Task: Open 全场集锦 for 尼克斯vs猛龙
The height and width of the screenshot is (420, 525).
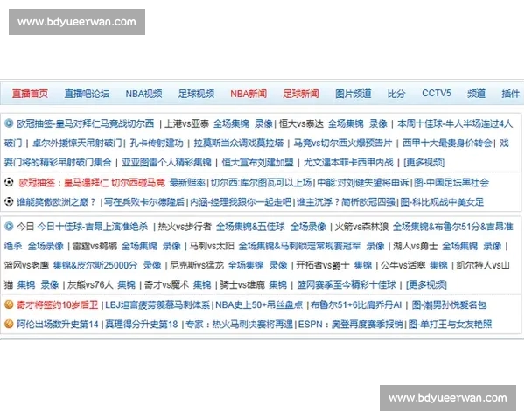Action: (246, 266)
